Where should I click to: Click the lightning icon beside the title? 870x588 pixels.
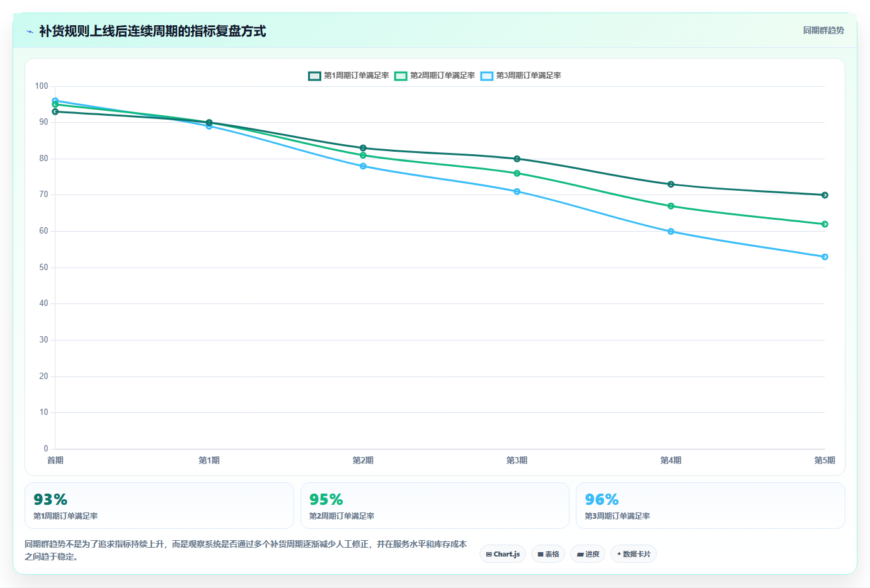pyautogui.click(x=30, y=31)
